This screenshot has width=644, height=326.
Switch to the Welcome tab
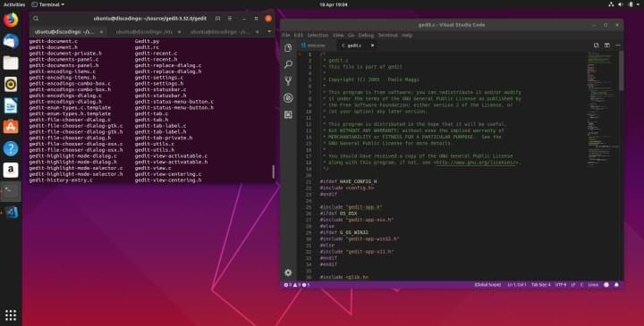tap(313, 46)
